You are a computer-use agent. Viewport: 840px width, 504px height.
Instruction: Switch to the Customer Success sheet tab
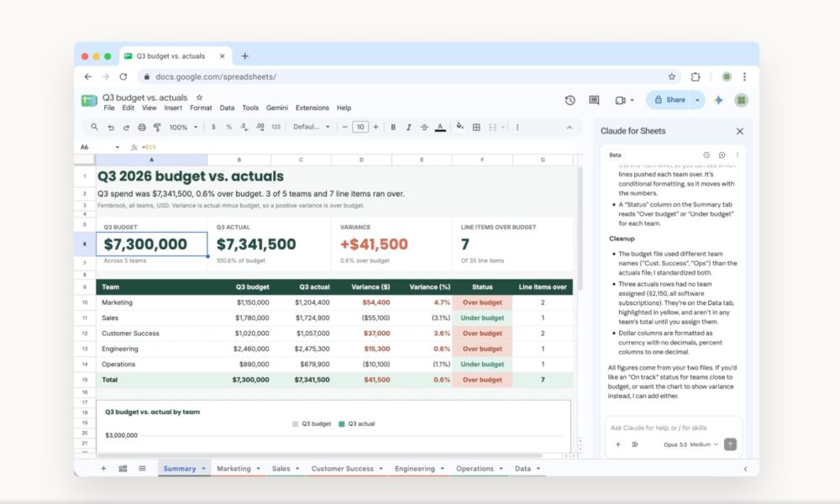pyautogui.click(x=343, y=469)
